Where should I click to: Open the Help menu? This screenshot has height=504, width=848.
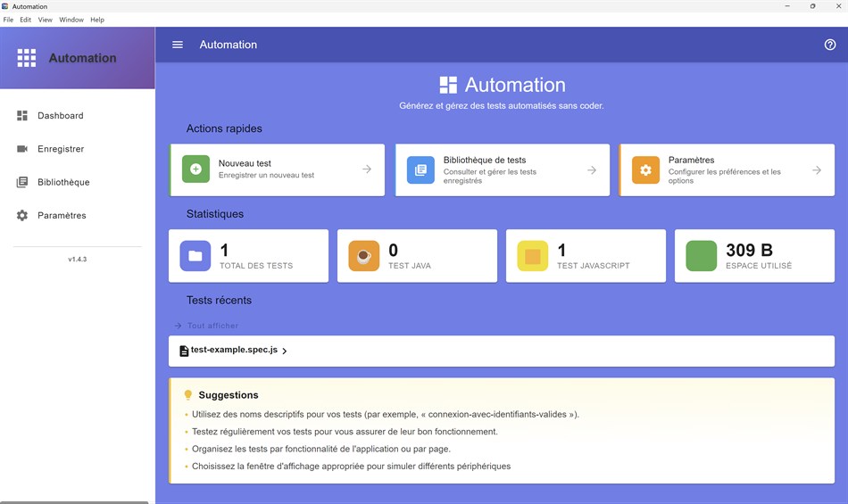click(97, 20)
